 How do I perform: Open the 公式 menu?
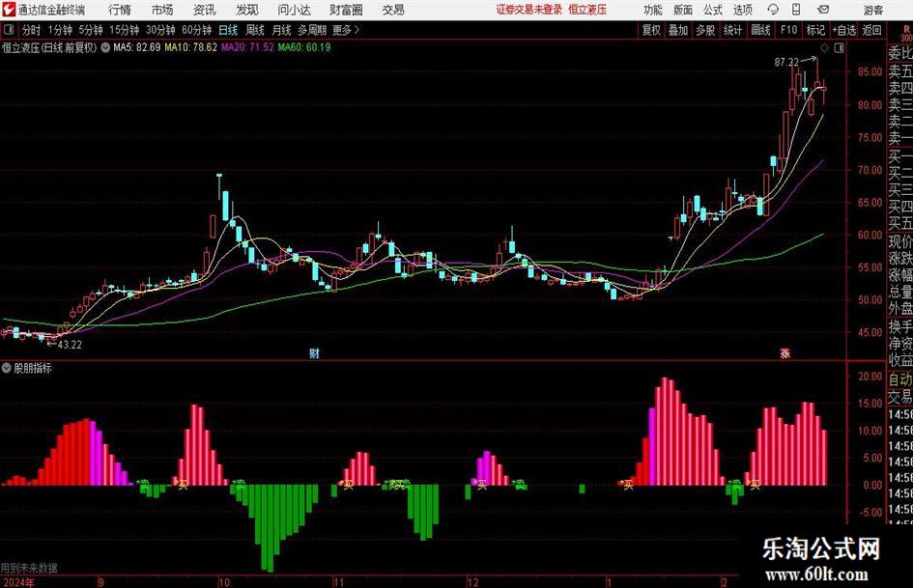[x=713, y=10]
